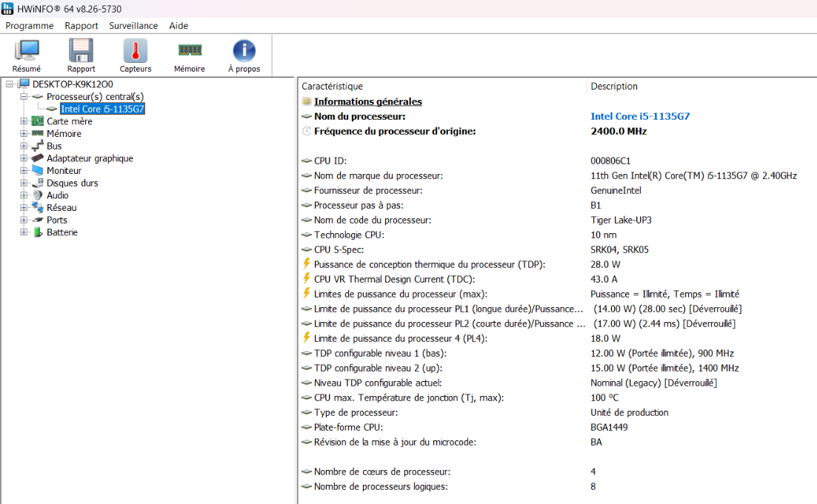Image resolution: width=817 pixels, height=504 pixels.
Task: Open the Programme menu
Action: click(30, 25)
